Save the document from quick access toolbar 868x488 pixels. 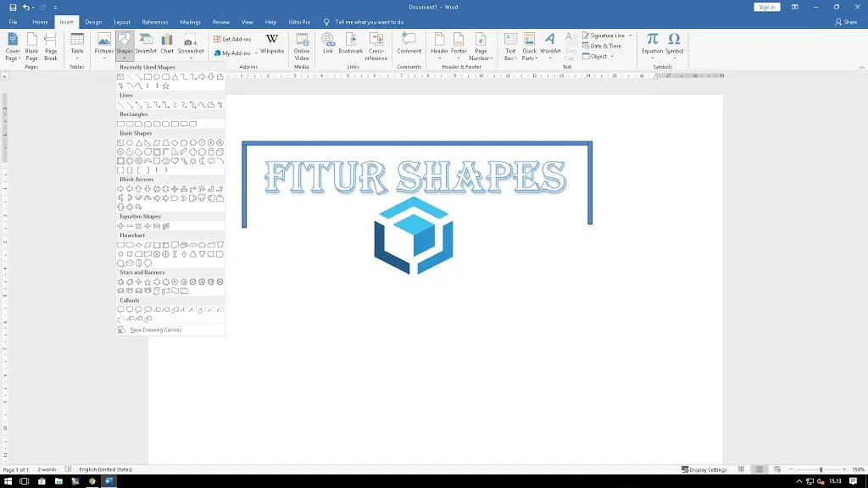13,7
